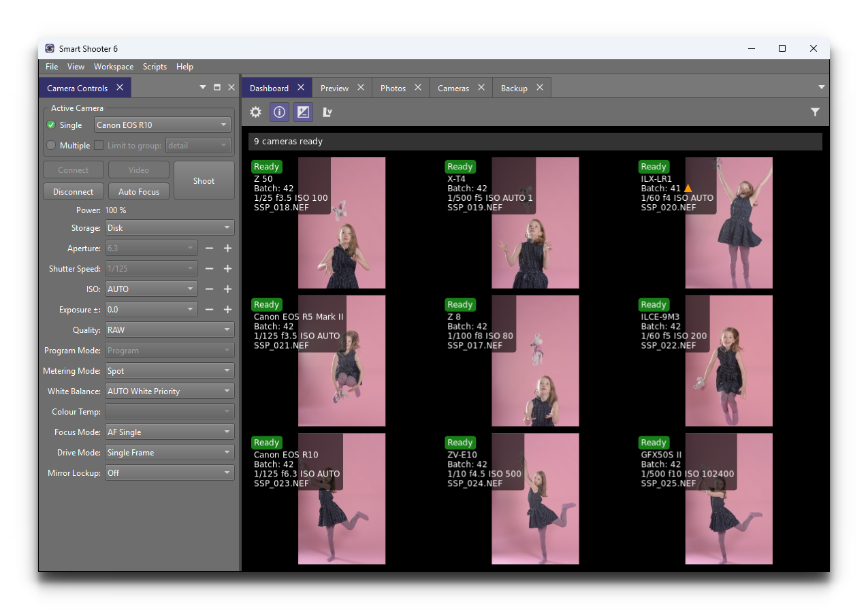Image resolution: width=868 pixels, height=610 pixels.
Task: Click the Canon EOS R5 Mark II label
Action: click(x=298, y=317)
